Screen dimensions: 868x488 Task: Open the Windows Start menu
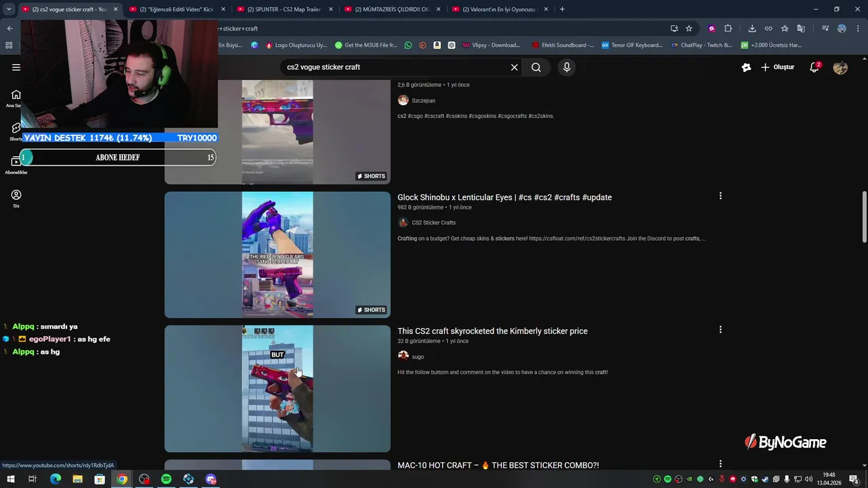tap(9, 479)
